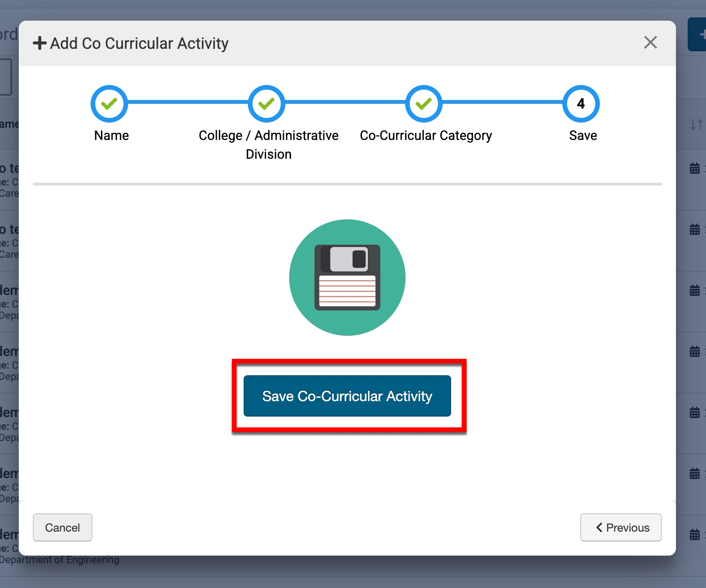The width and height of the screenshot is (706, 588).
Task: Click the "Save" step label text
Action: (x=583, y=135)
